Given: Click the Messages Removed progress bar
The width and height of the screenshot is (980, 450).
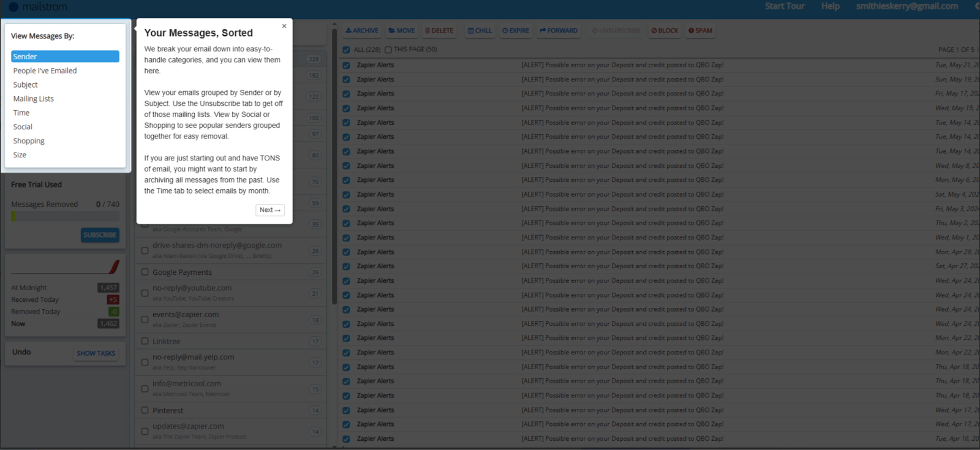Looking at the screenshot, I should (65, 217).
